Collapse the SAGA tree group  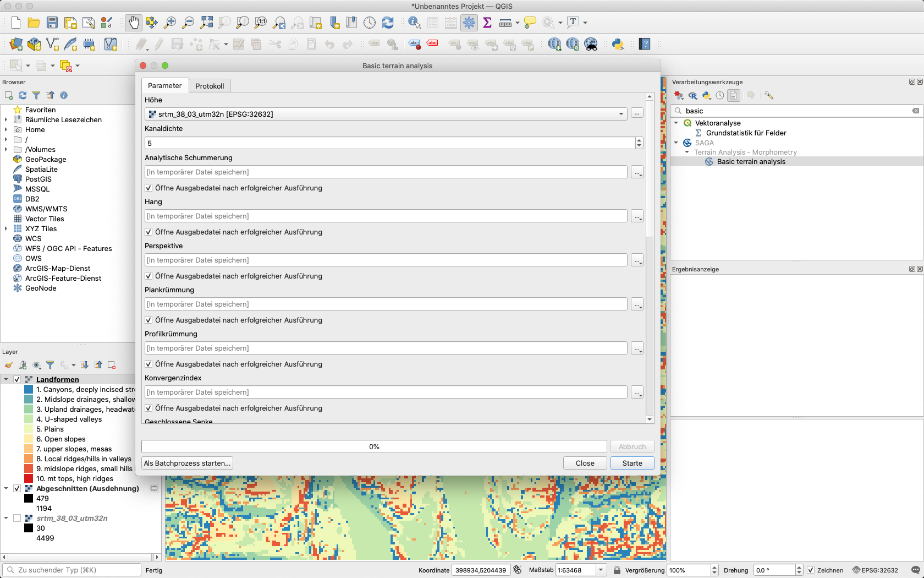pos(676,143)
